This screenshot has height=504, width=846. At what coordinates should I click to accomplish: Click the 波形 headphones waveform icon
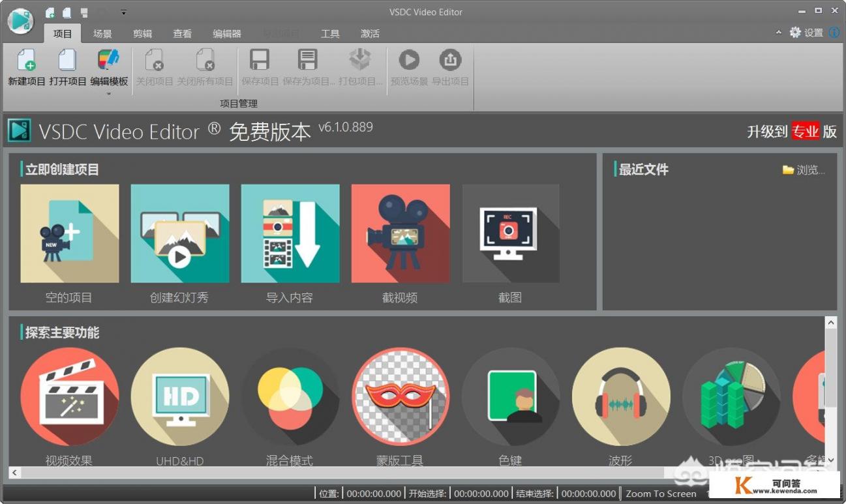(x=621, y=396)
